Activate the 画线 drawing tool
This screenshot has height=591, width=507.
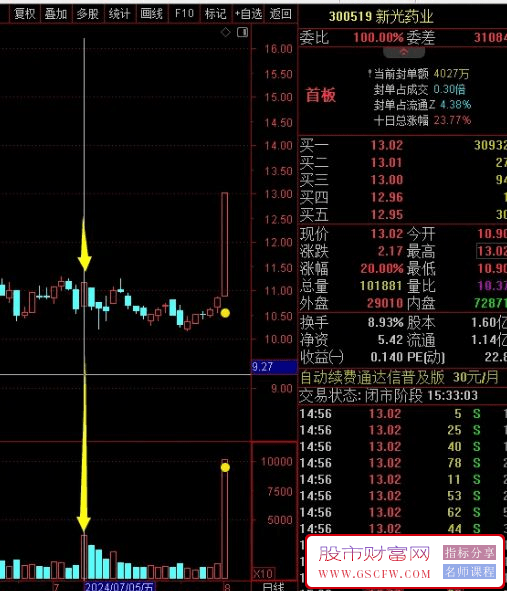point(151,14)
